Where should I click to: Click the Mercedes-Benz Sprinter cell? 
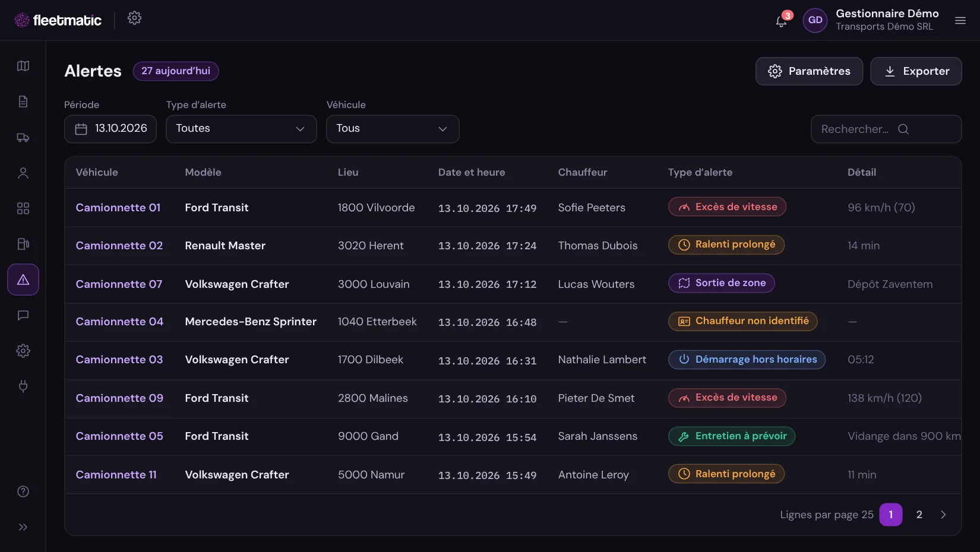[251, 322]
